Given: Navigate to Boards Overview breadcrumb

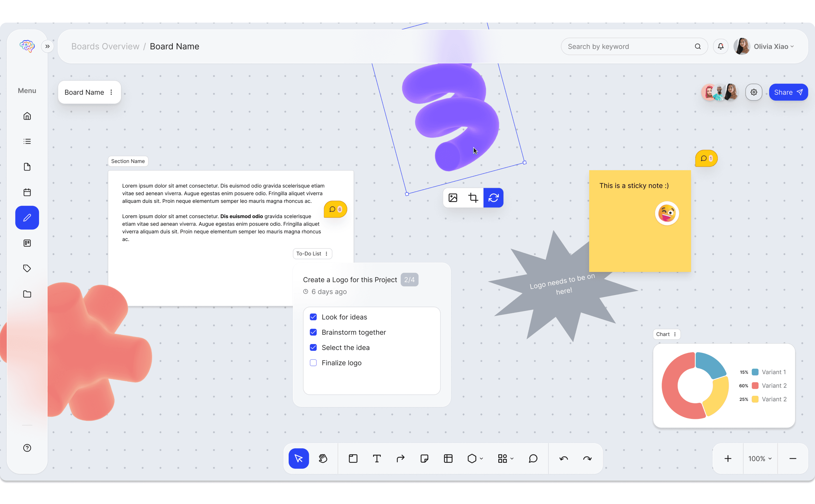Looking at the screenshot, I should 105,46.
